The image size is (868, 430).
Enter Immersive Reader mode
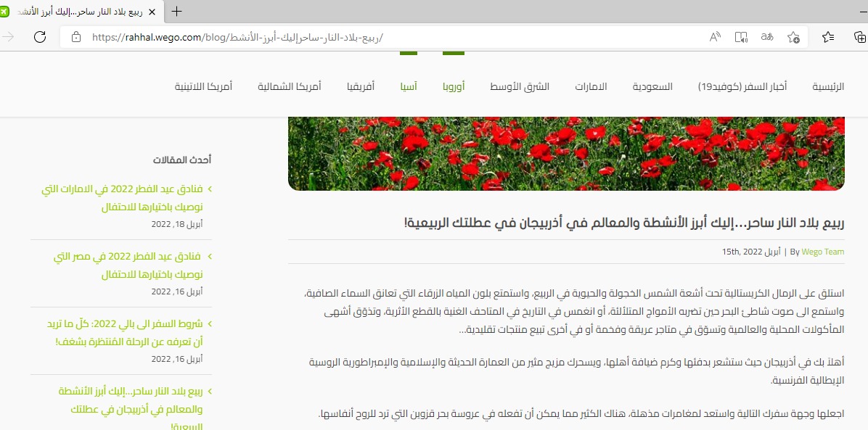pos(740,37)
